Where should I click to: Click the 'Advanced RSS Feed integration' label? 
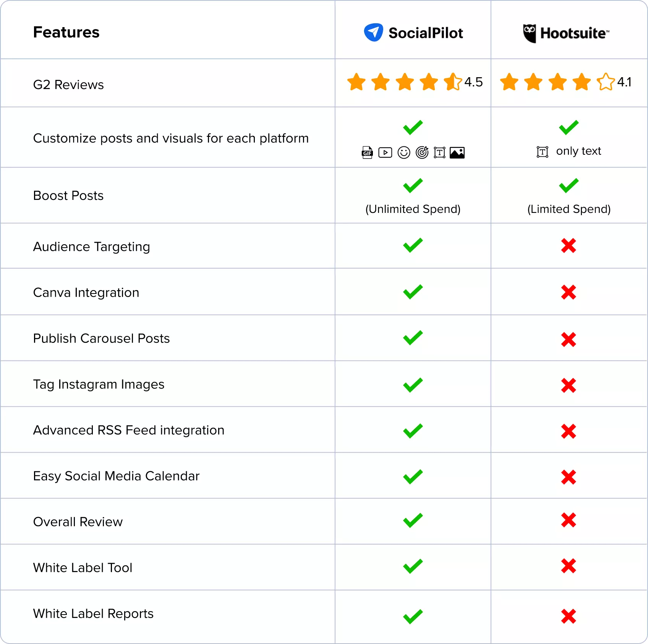(129, 430)
